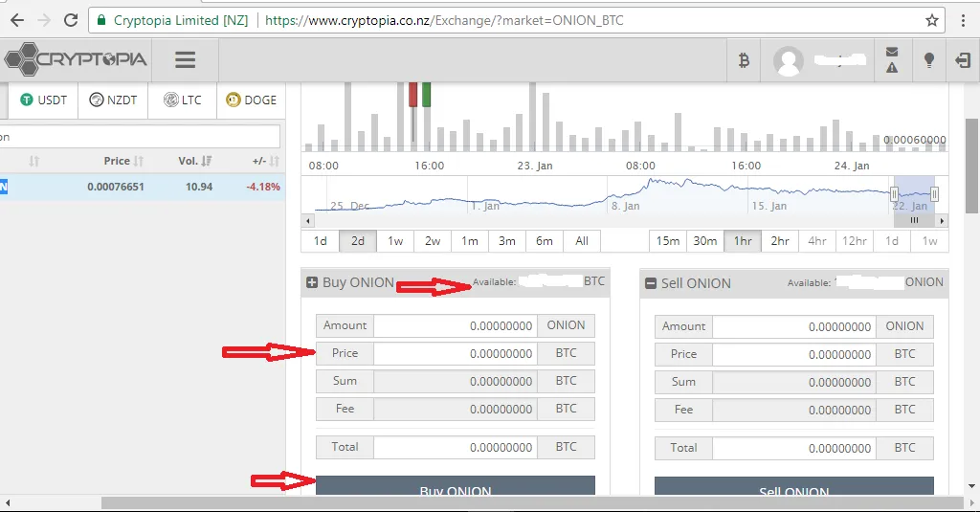Collapse the Sell ONION panel via minus icon

tap(651, 284)
